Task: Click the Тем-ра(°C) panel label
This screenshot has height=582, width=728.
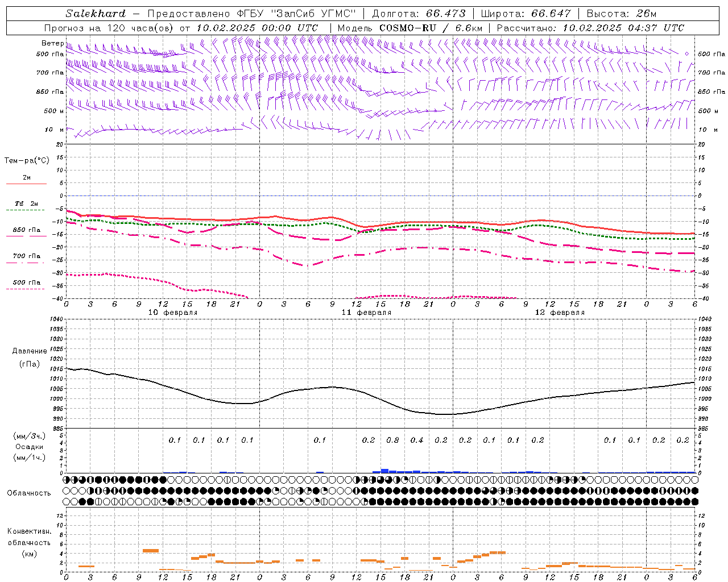Action: tap(27, 161)
